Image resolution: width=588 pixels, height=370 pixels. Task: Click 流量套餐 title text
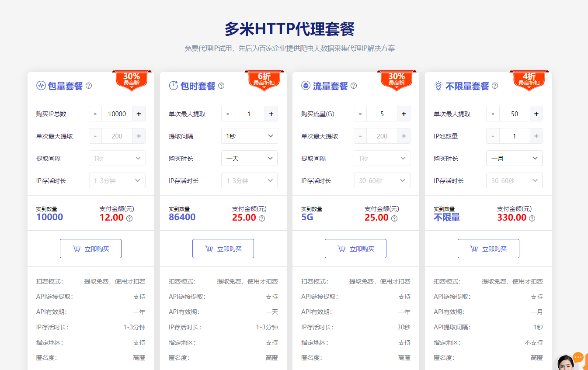coord(331,86)
